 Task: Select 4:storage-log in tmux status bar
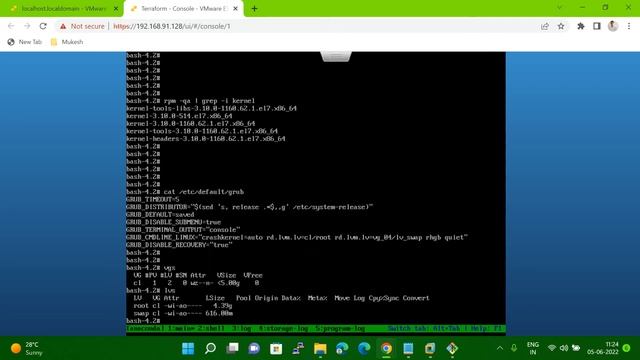[x=283, y=329]
